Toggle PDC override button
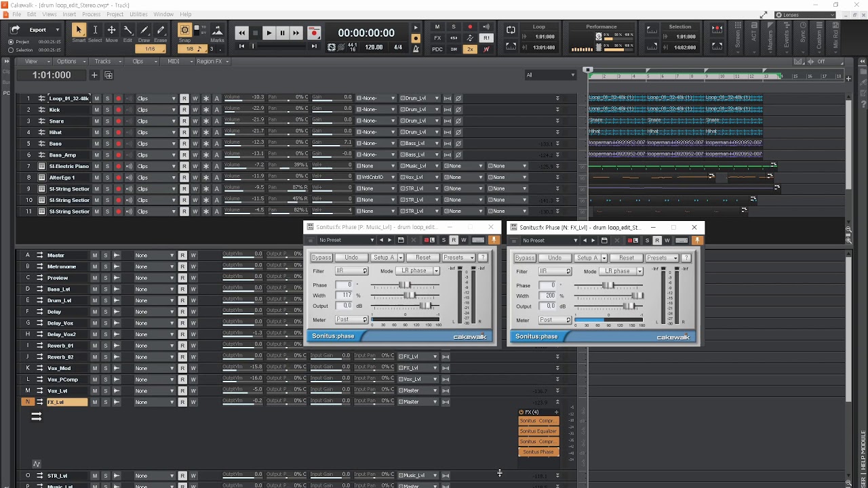The image size is (868, 488). (x=437, y=49)
